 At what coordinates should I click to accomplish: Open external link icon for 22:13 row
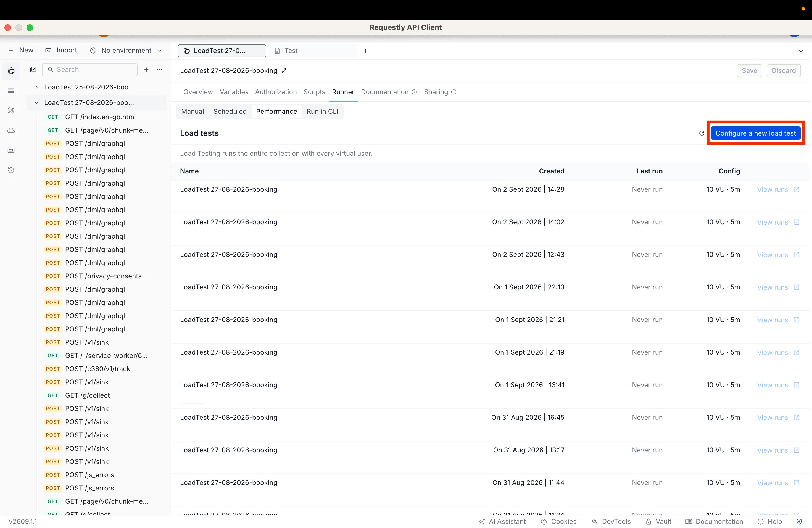[x=797, y=287]
